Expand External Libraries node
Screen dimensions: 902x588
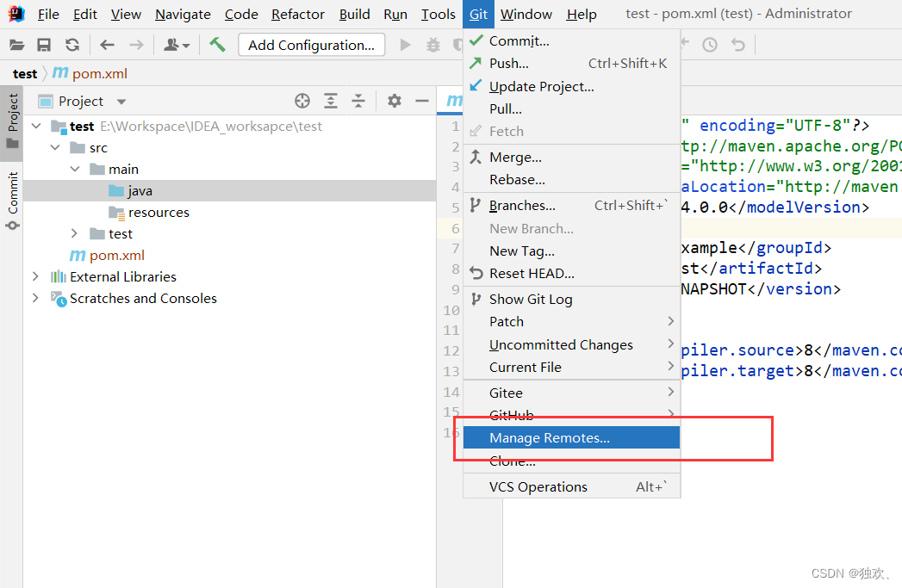point(35,276)
